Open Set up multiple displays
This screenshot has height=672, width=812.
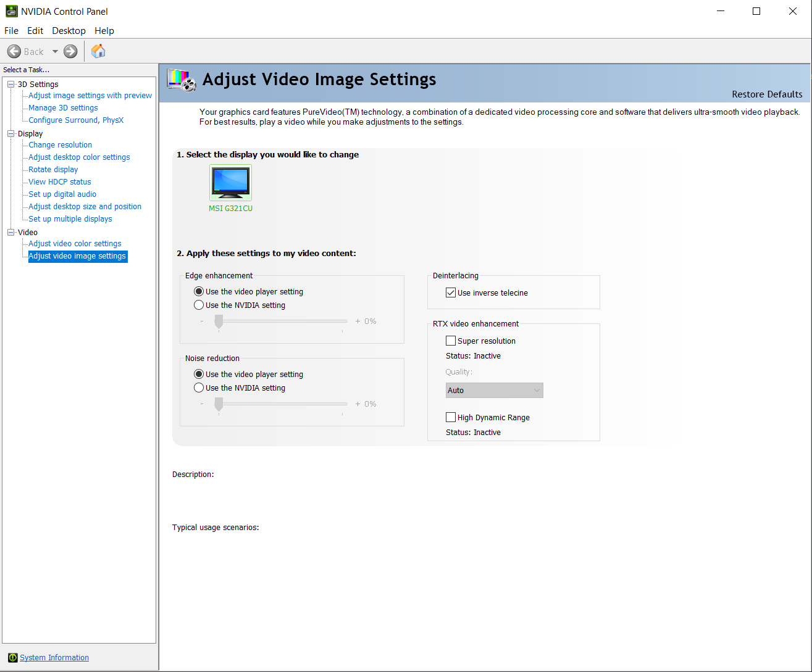(70, 219)
